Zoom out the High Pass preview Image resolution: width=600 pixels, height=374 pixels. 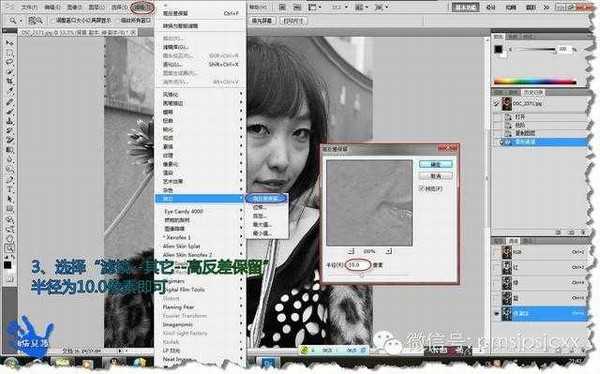click(352, 251)
